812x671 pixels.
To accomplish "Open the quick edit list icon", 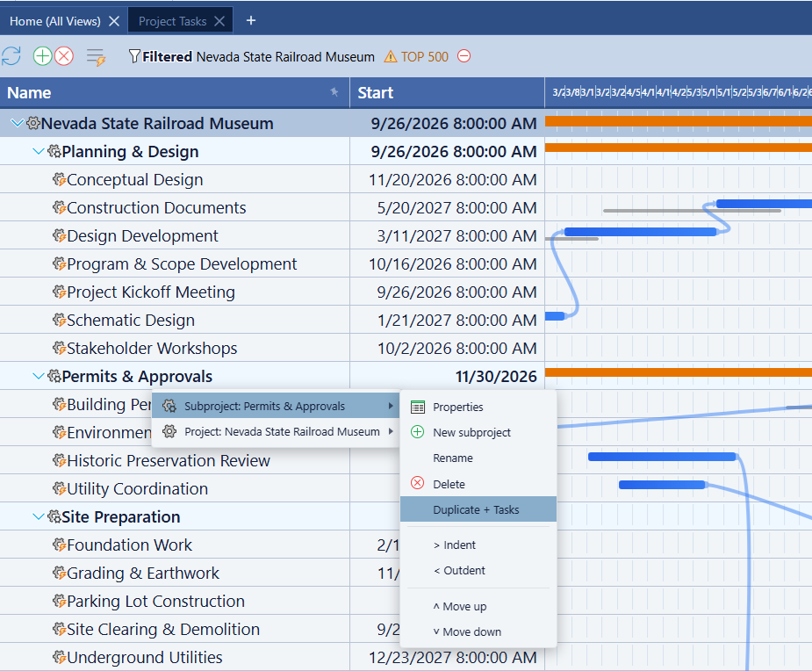I will [96, 57].
